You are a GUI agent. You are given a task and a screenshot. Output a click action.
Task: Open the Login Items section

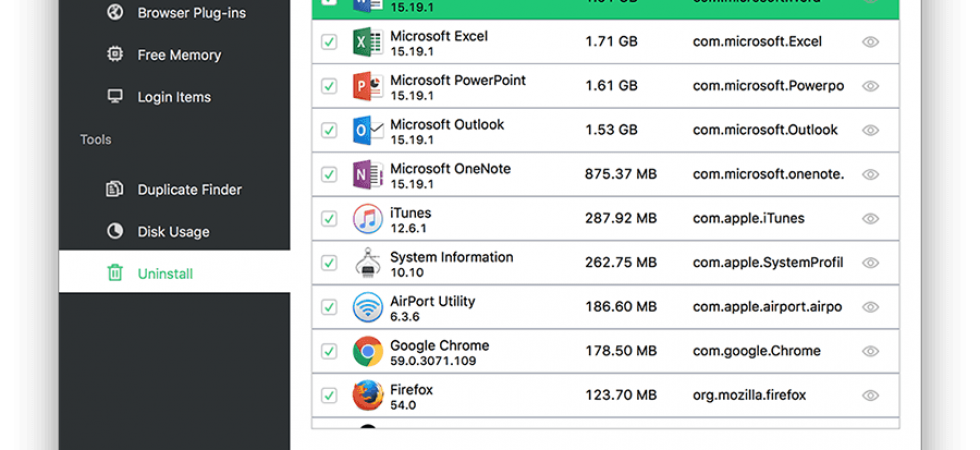click(x=174, y=97)
